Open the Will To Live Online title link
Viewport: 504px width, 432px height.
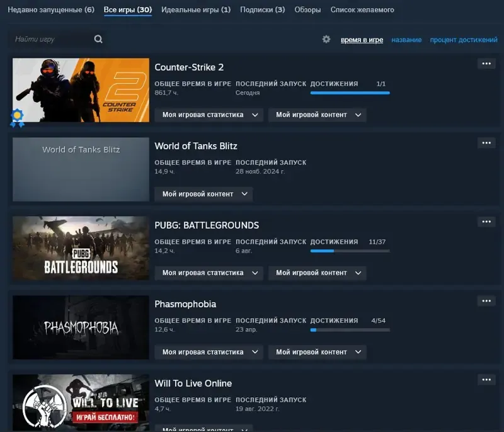click(193, 383)
